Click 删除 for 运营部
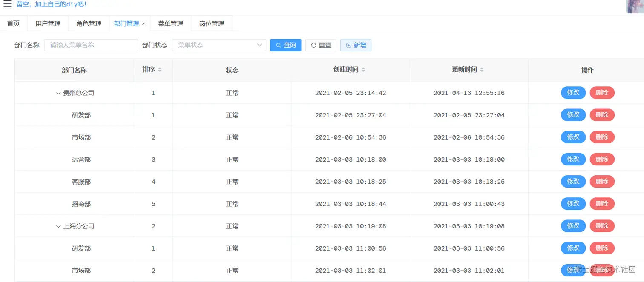This screenshot has width=644, height=282. point(602,159)
